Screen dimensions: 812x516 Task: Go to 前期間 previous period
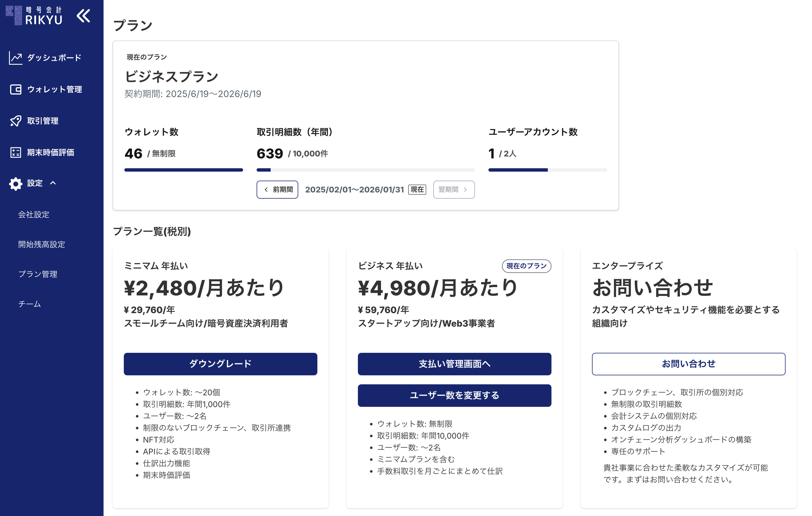click(x=277, y=190)
